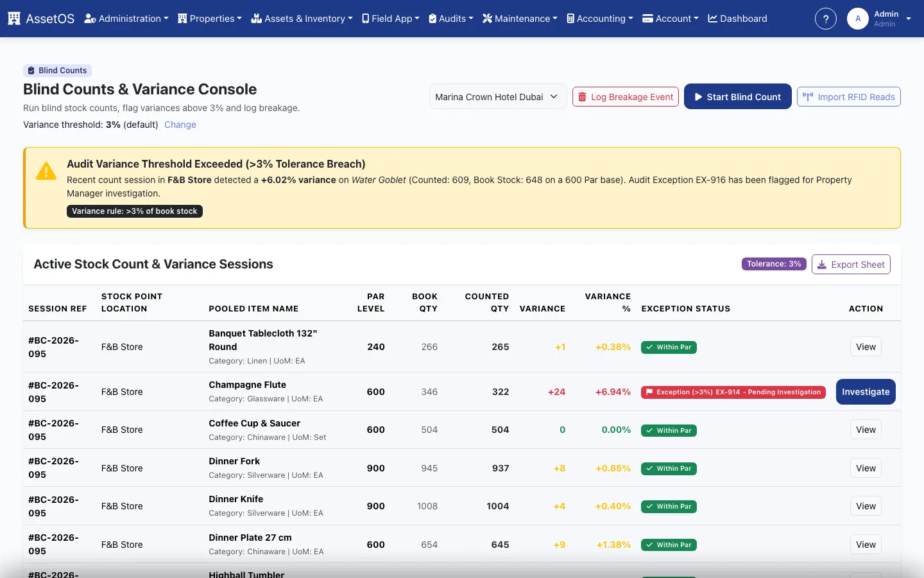The width and height of the screenshot is (924, 578).
Task: Click the Within Par badge for Dinner Fork
Action: click(x=669, y=468)
